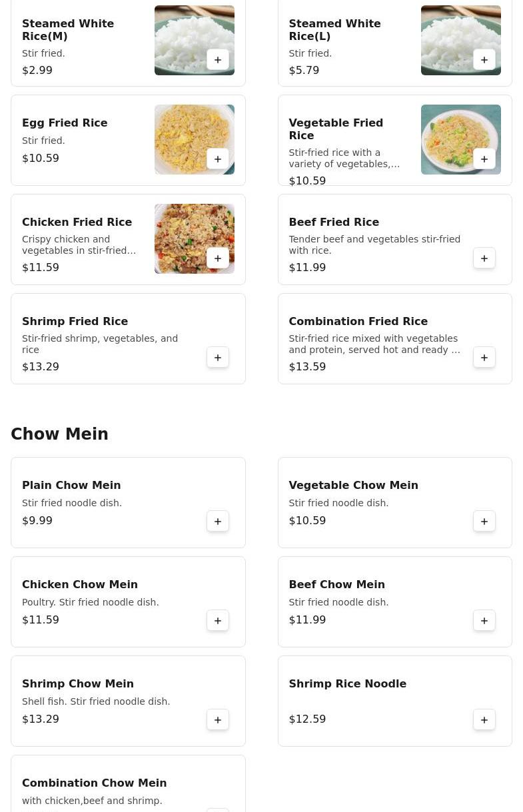This screenshot has height=812, width=523.
Task: Add Beef Chow Mein to cart
Action: tap(484, 621)
